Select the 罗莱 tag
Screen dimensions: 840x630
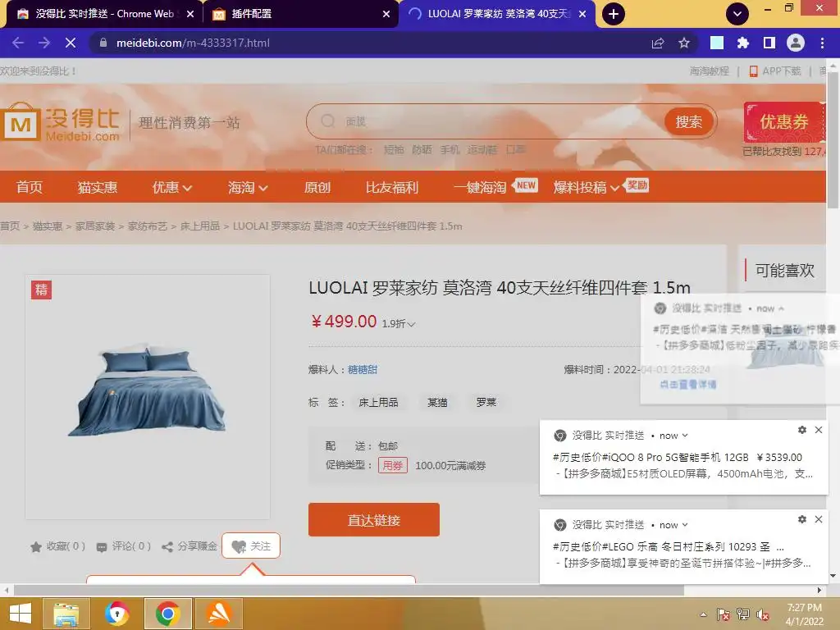pos(486,402)
